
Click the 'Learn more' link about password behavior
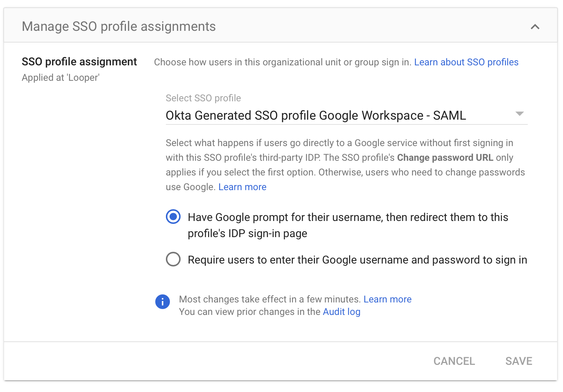pos(242,187)
